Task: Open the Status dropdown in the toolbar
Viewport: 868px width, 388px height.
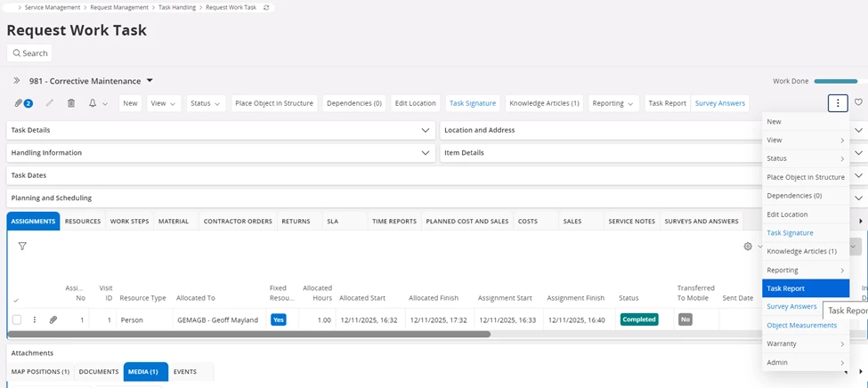Action: [x=207, y=103]
